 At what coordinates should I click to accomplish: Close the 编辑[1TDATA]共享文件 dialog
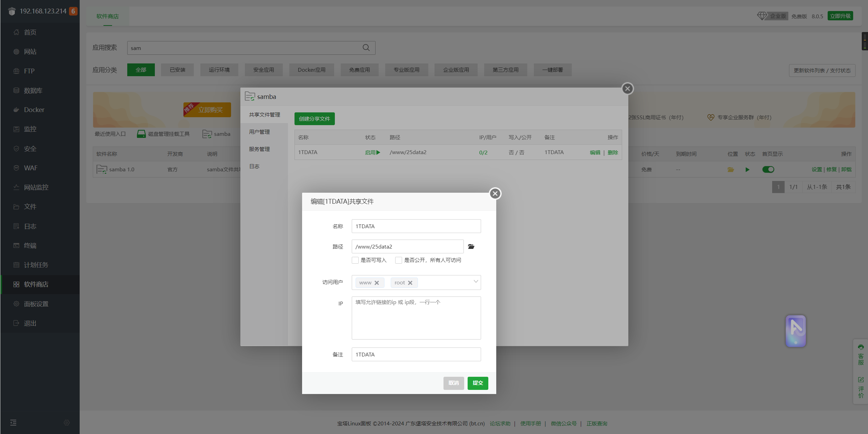[495, 193]
